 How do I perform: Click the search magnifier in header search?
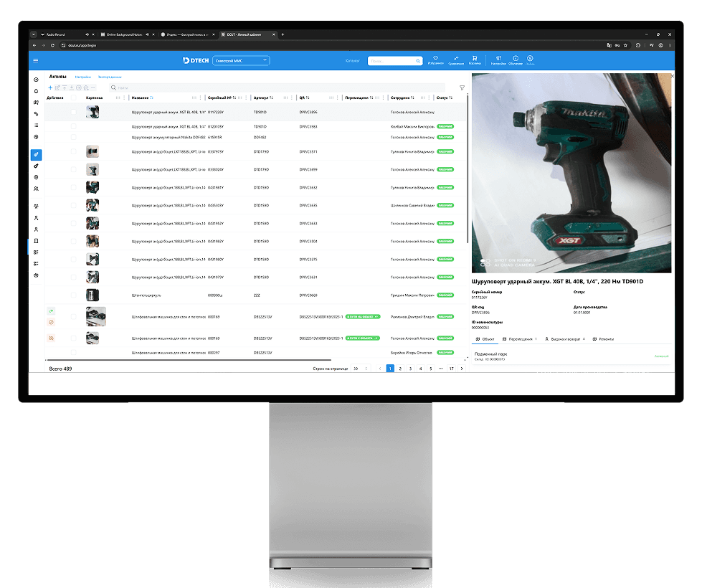pyautogui.click(x=418, y=61)
